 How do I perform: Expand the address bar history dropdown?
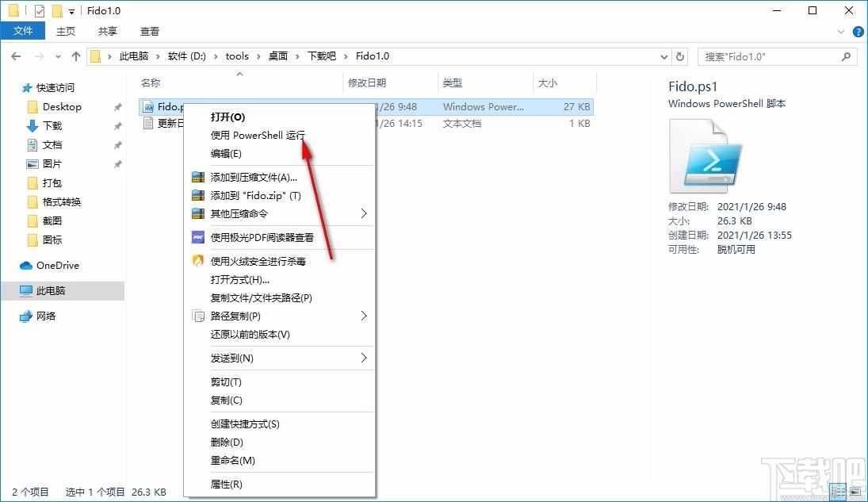(664, 56)
